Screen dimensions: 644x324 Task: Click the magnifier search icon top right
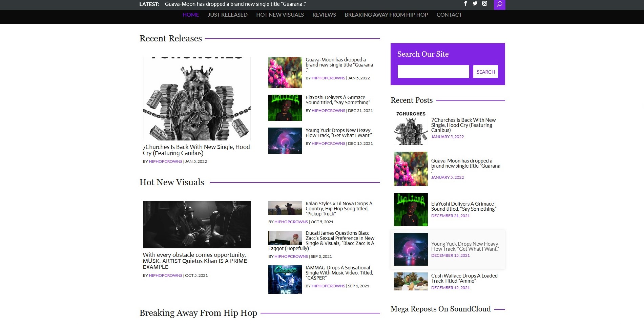pyautogui.click(x=499, y=4)
